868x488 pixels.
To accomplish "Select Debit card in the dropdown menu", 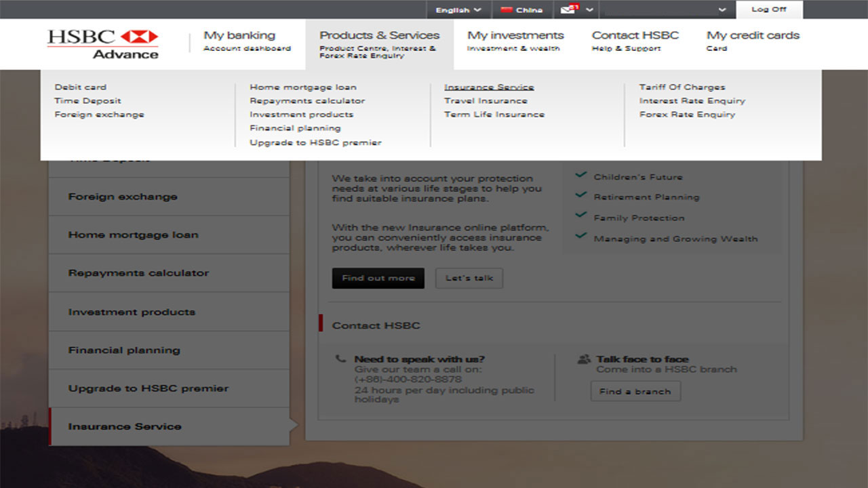I will (x=81, y=87).
